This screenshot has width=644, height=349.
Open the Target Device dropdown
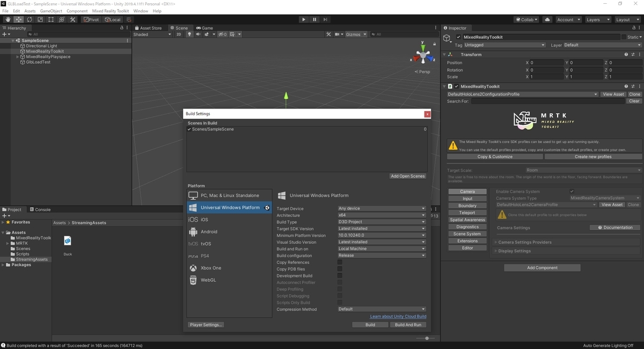coord(382,208)
